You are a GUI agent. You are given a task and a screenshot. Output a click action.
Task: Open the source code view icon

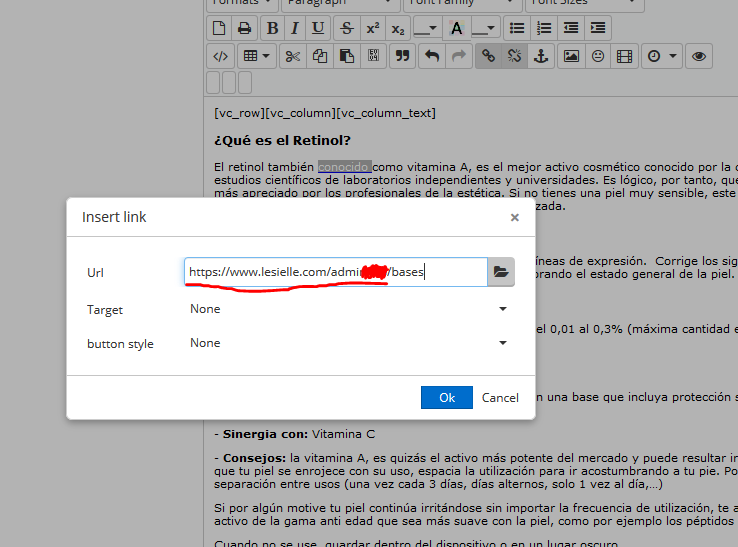point(221,56)
